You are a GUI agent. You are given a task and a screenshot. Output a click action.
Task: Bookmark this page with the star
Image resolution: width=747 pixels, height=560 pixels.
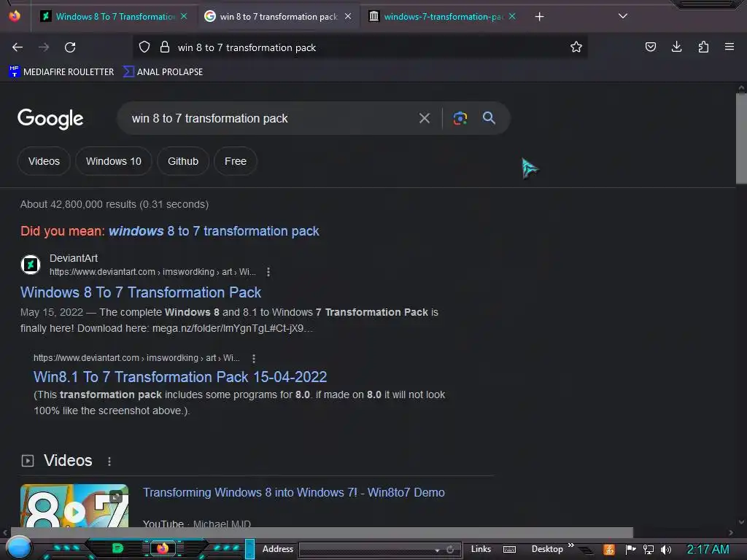point(576,47)
